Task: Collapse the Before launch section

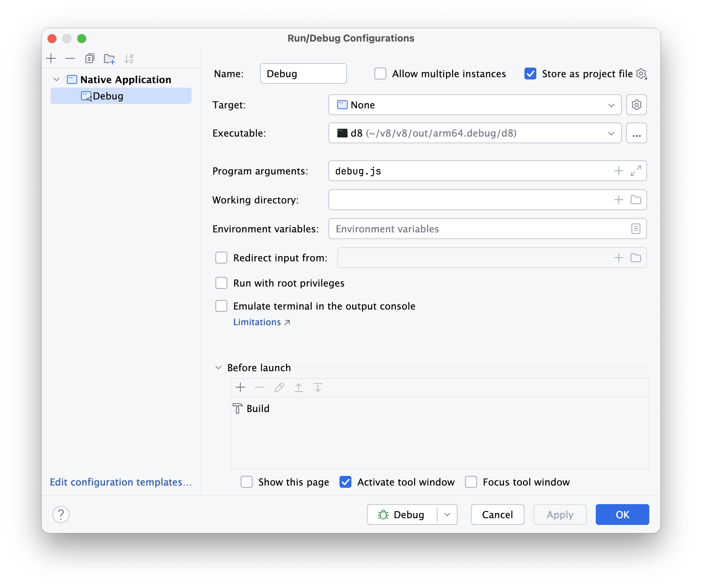Action: 218,368
